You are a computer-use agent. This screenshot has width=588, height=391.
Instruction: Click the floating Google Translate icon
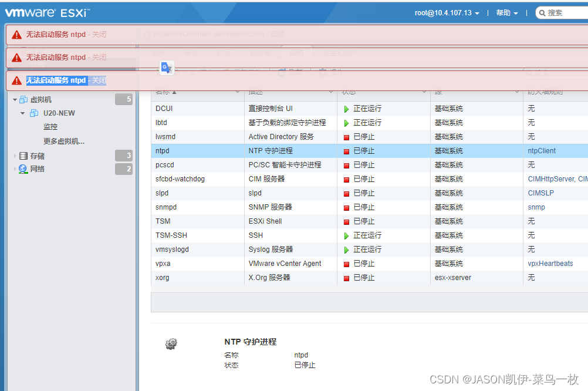(167, 68)
